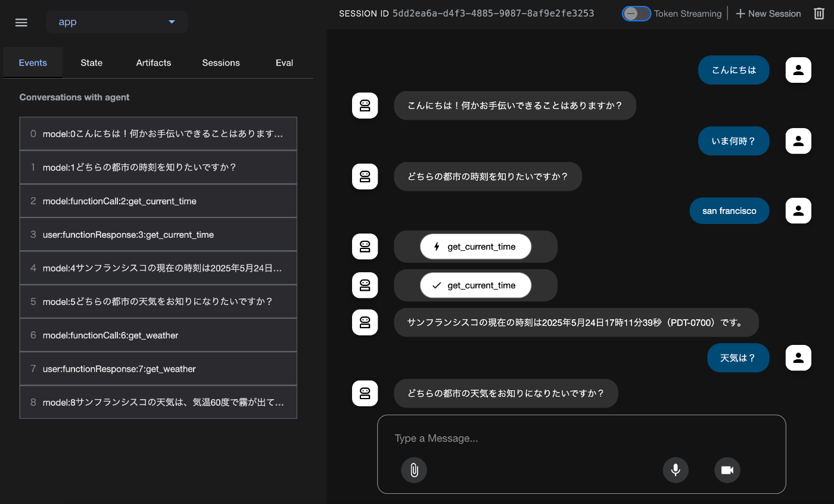834x504 pixels.
Task: Select event 5 どちらの都市の天気 row
Action: [x=158, y=301]
